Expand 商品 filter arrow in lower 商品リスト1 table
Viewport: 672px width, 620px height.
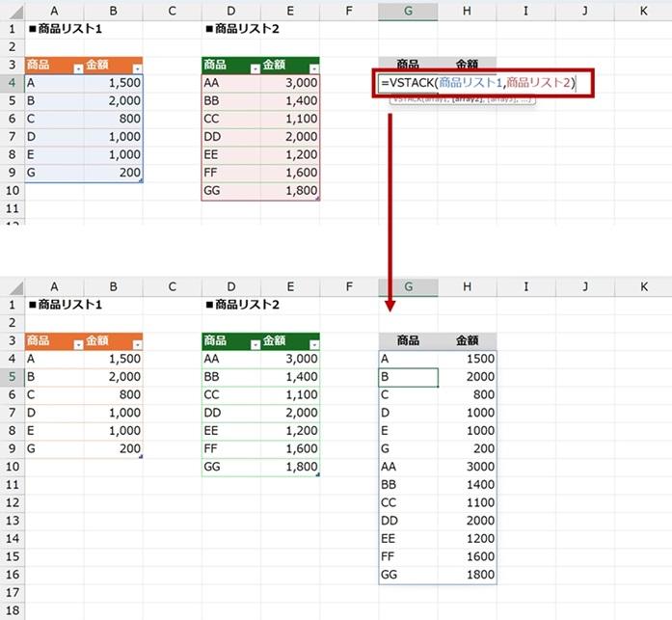tap(77, 341)
